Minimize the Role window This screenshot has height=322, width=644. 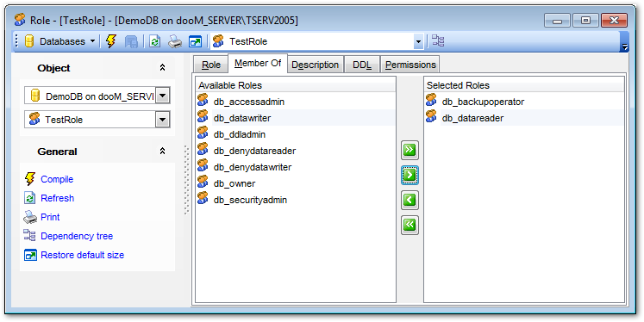coord(557,21)
